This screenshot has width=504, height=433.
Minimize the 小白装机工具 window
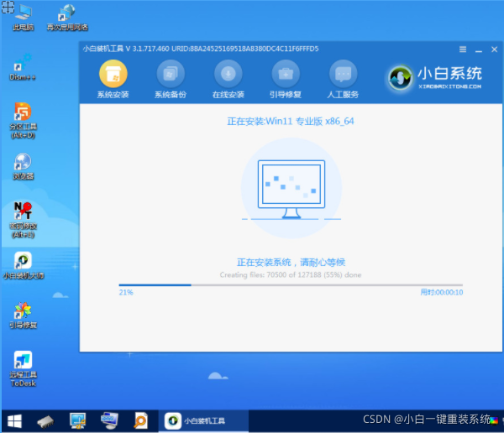click(479, 50)
